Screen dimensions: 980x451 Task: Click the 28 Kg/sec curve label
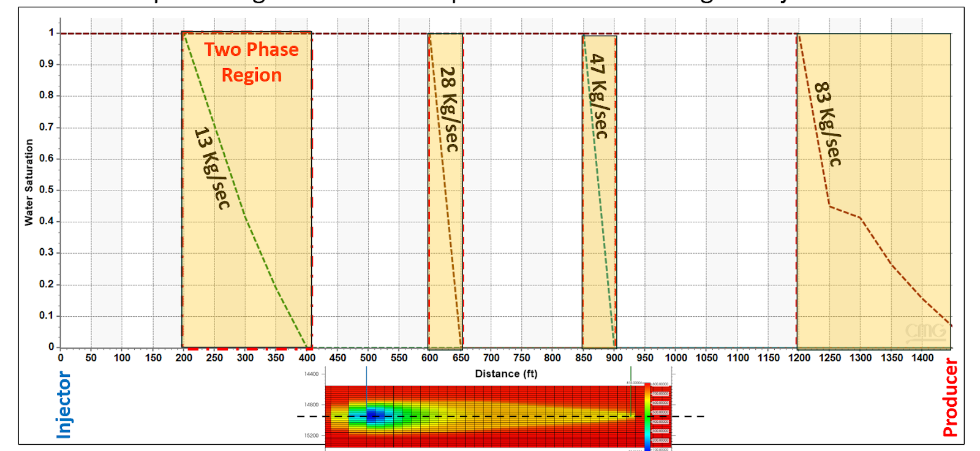click(450, 109)
